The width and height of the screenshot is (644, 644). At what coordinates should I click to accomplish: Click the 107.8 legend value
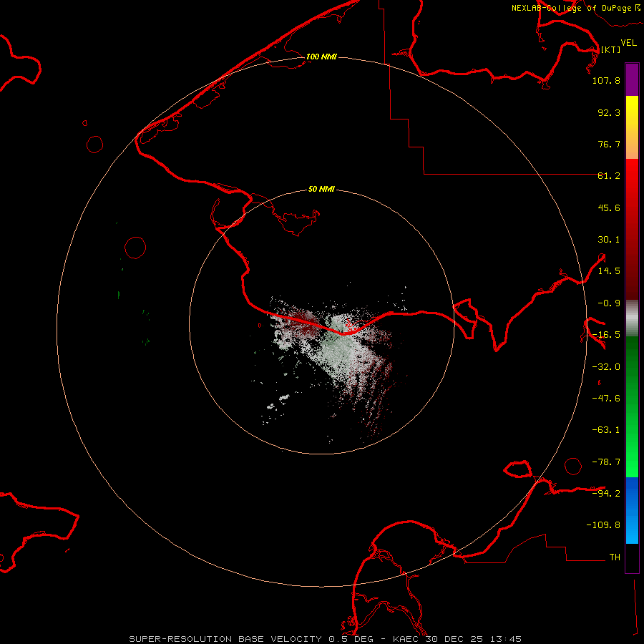(606, 80)
